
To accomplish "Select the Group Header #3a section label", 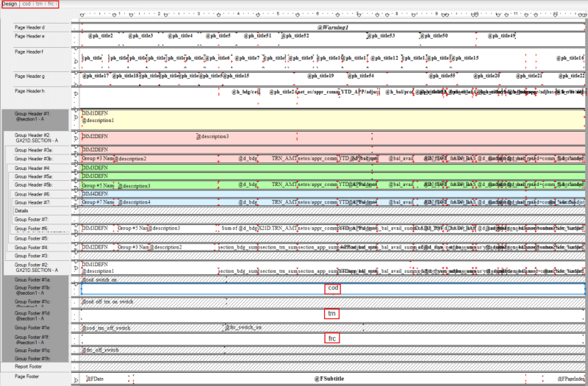I will [x=34, y=150].
